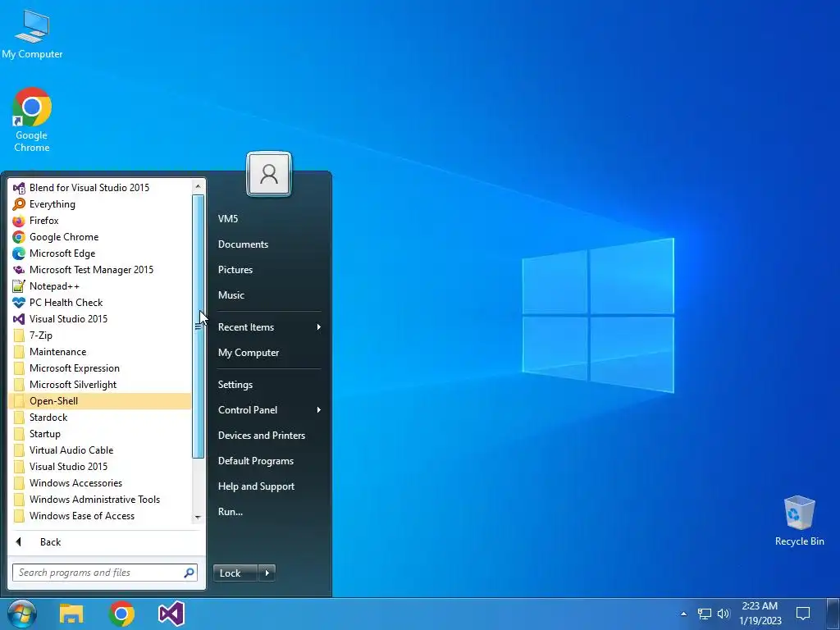Expand the Stardock folder
This screenshot has height=630, width=840.
point(99,418)
